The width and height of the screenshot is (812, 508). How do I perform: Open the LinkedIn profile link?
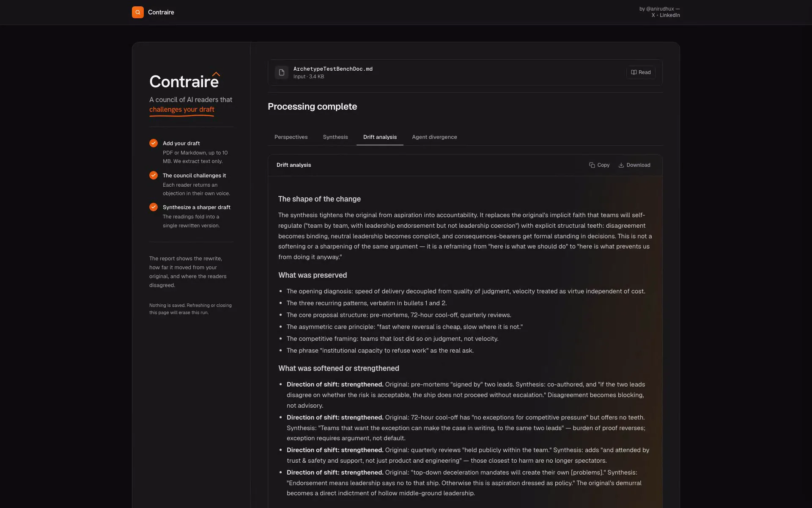(670, 15)
